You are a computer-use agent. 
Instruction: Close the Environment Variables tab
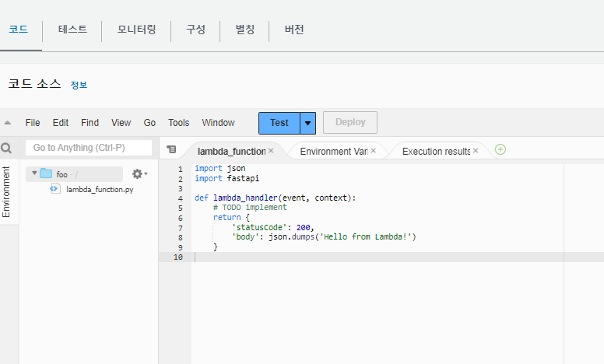coord(373,151)
